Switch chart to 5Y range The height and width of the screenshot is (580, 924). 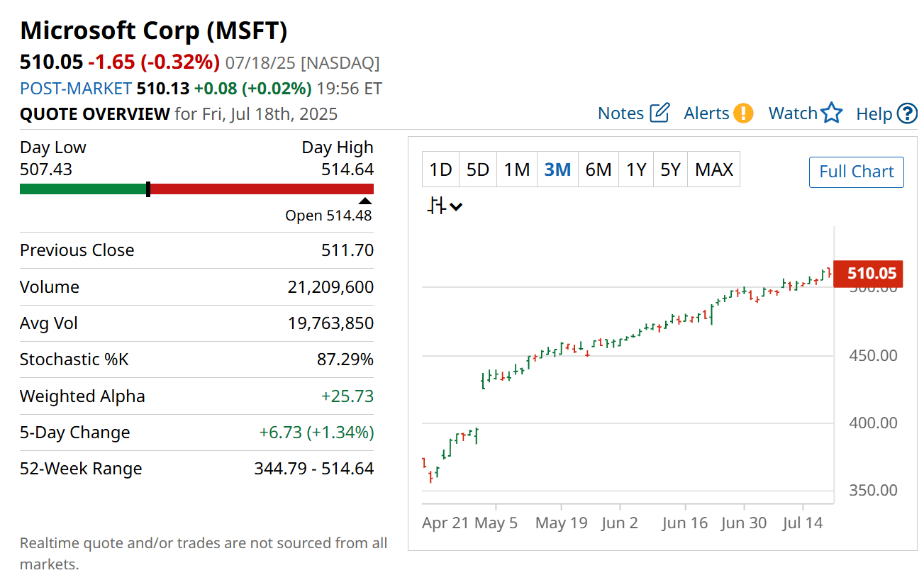(670, 169)
